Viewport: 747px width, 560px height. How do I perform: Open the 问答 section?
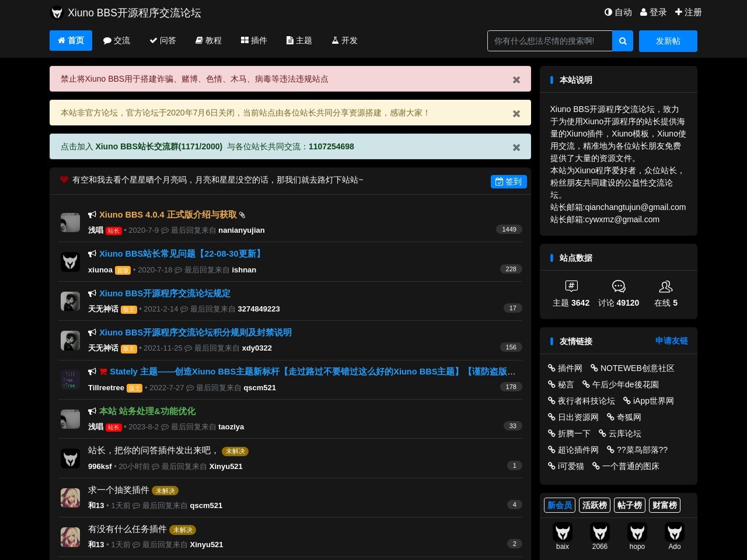163,40
